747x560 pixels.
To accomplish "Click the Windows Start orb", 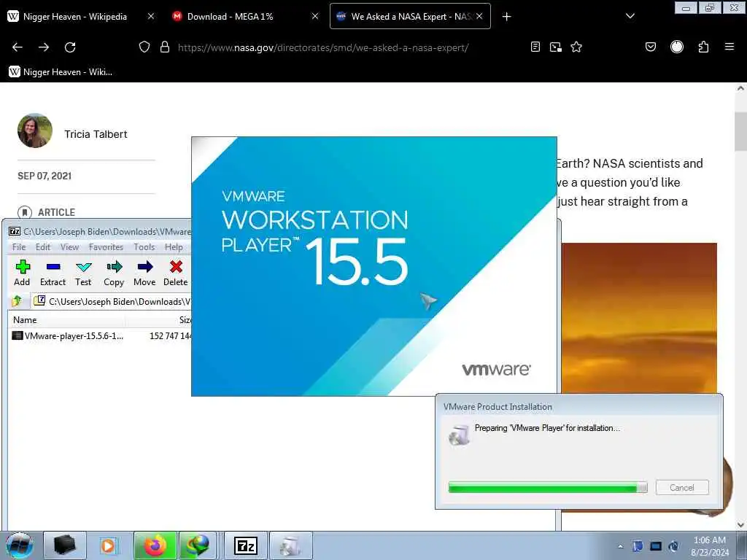I will point(19,545).
